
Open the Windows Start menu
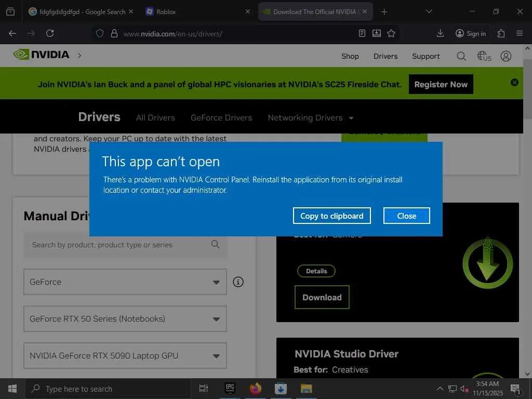click(12, 389)
